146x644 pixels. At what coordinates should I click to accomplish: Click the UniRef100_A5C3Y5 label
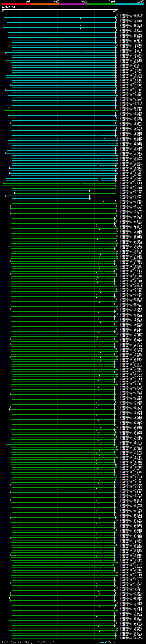(131, 198)
